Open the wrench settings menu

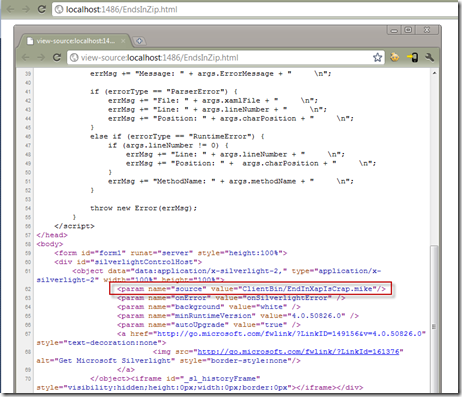[429, 58]
